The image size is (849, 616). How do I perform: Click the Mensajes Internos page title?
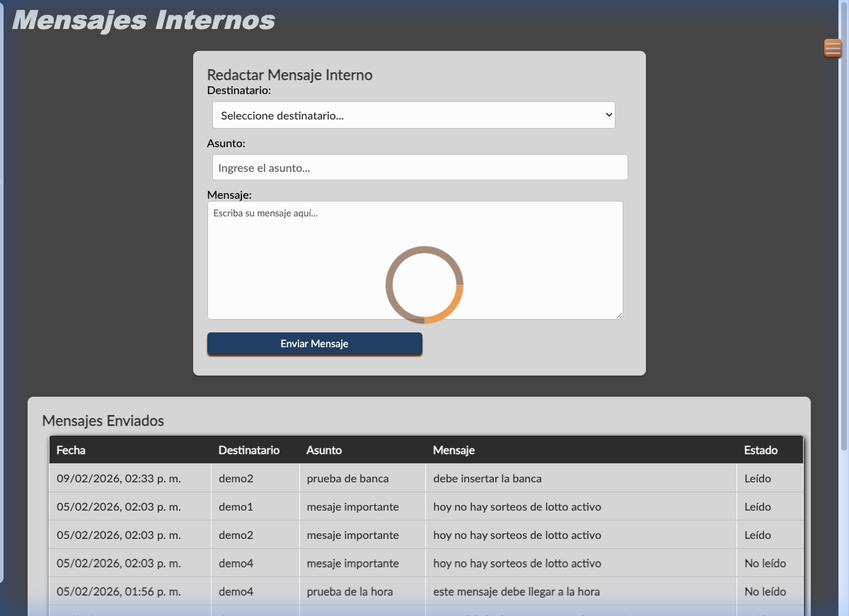coord(144,20)
